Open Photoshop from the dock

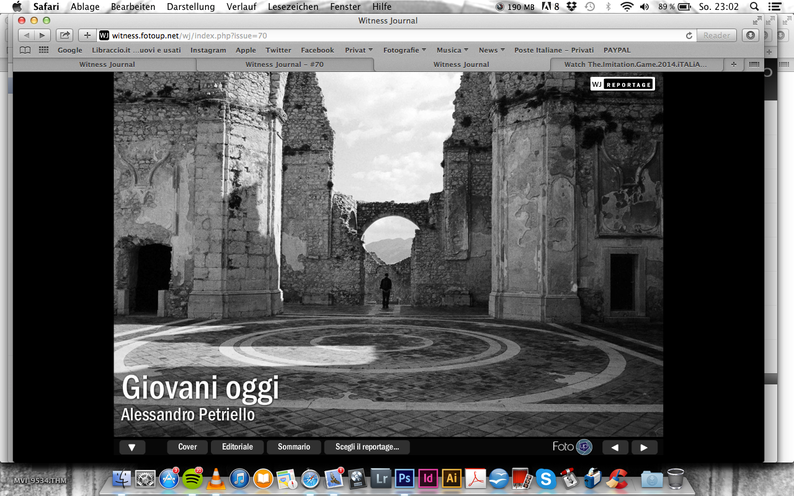click(404, 478)
